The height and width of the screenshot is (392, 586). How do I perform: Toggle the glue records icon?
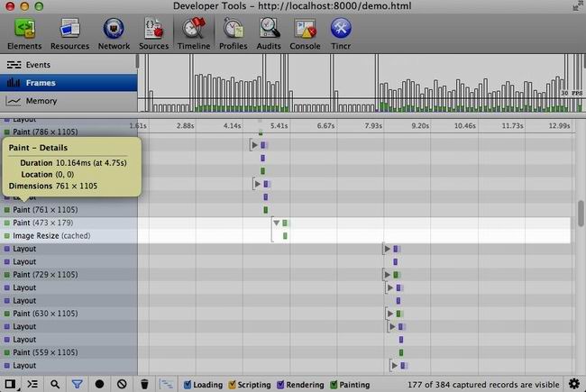coord(166,384)
